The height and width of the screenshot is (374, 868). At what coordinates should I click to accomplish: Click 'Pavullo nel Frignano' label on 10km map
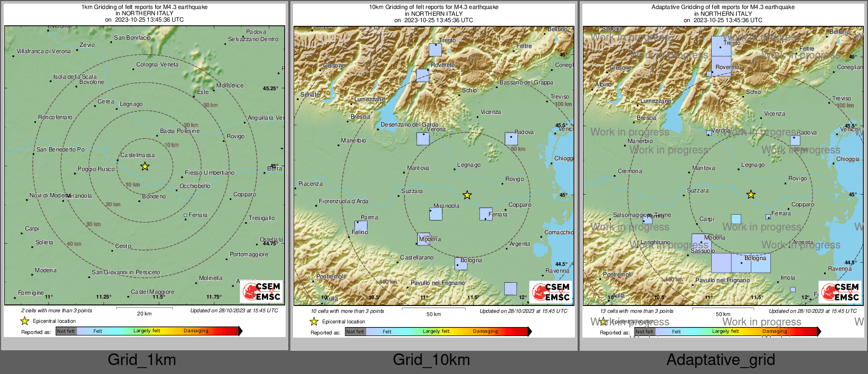click(x=438, y=283)
